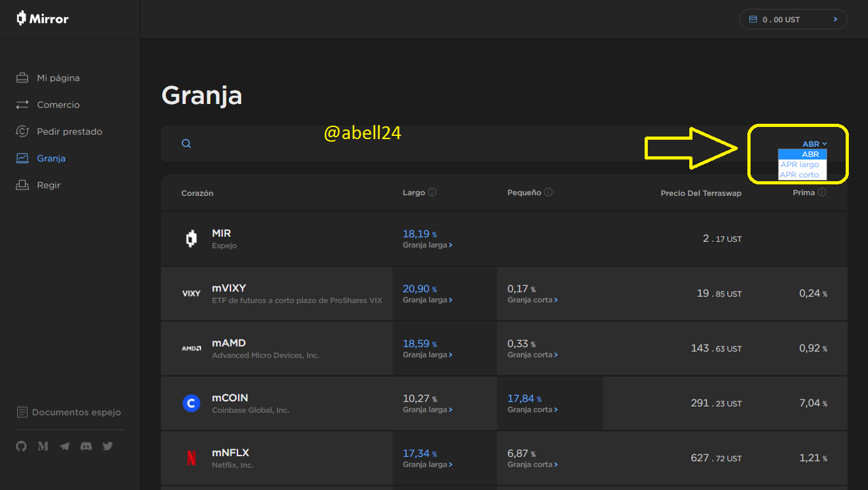
Task: Open the GitHub icon link
Action: (x=22, y=447)
